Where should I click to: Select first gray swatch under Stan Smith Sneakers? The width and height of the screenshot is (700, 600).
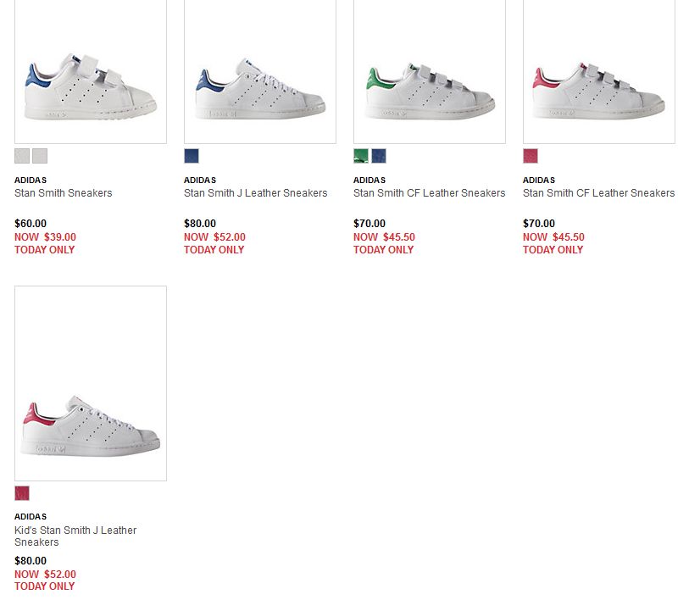click(x=22, y=156)
